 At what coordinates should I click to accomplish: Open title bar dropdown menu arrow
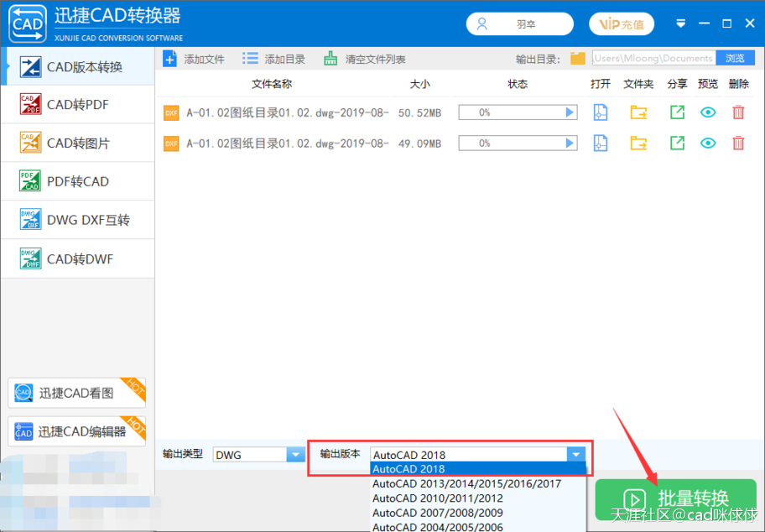click(681, 23)
